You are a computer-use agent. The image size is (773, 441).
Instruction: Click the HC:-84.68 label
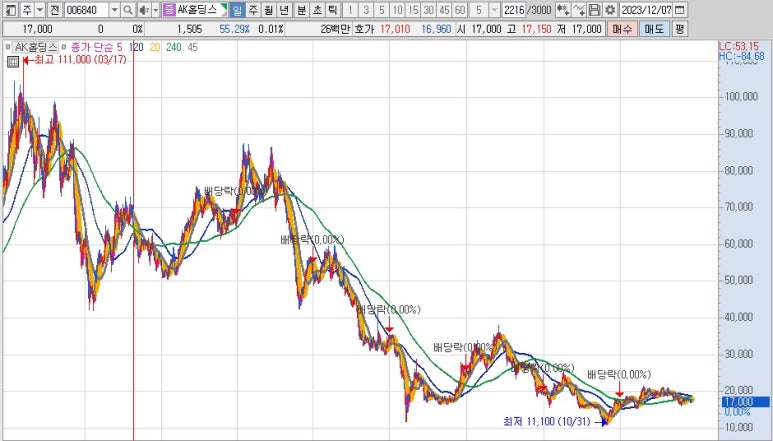point(741,56)
